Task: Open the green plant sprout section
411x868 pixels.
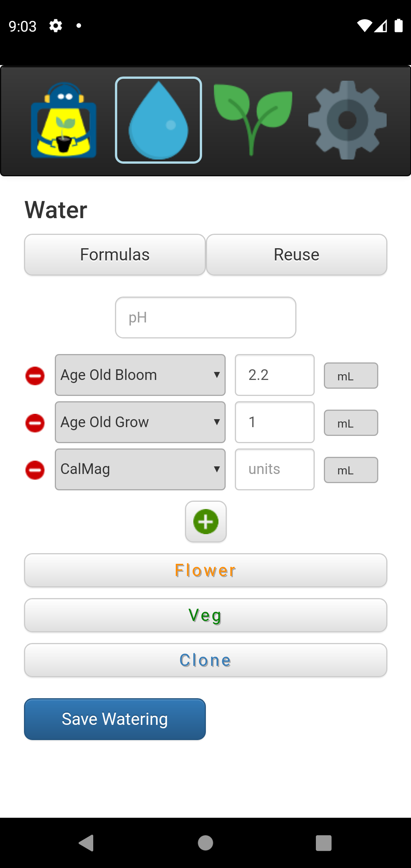Action: 253,120
